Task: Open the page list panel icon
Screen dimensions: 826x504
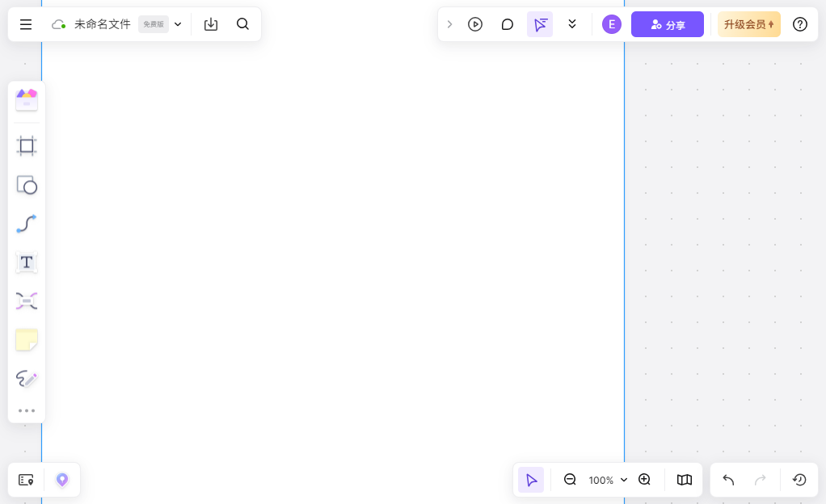Action: click(x=26, y=480)
